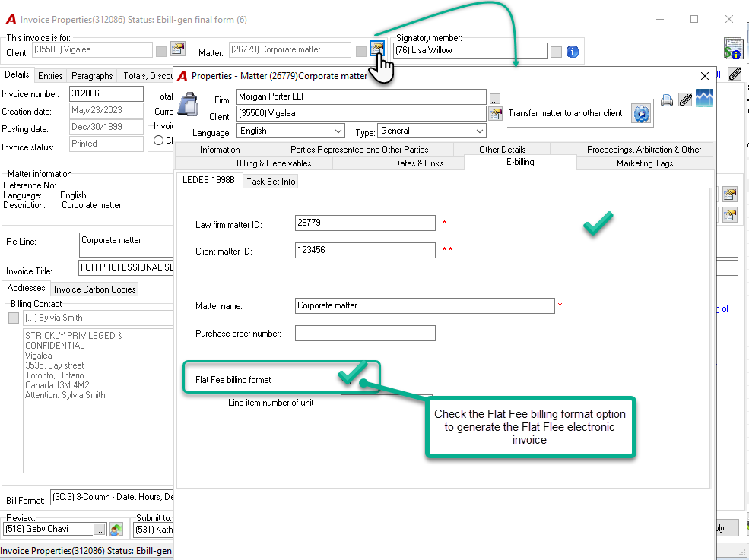
Task: Click the Law firm matter ID field
Action: [366, 223]
